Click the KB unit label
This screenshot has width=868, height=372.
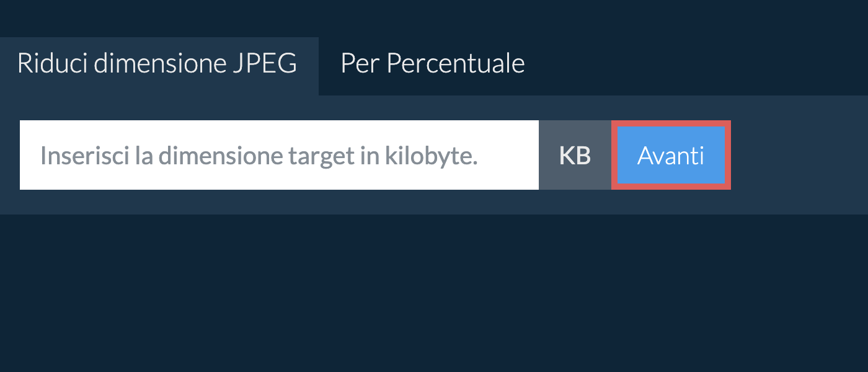point(575,155)
